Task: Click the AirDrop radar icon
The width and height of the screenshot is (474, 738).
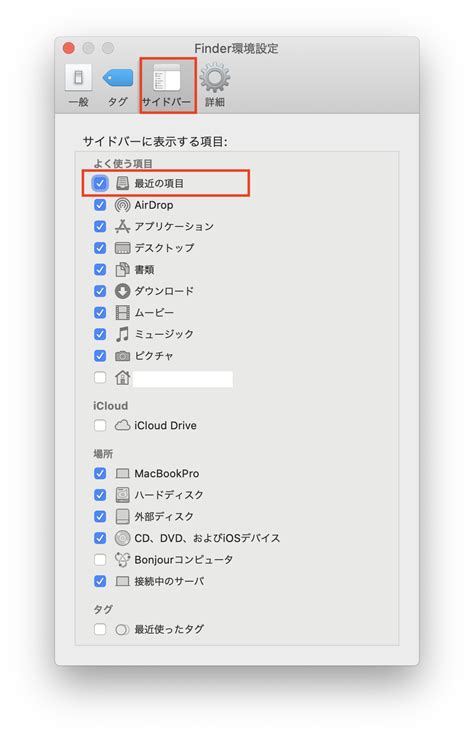Action: coord(122,205)
